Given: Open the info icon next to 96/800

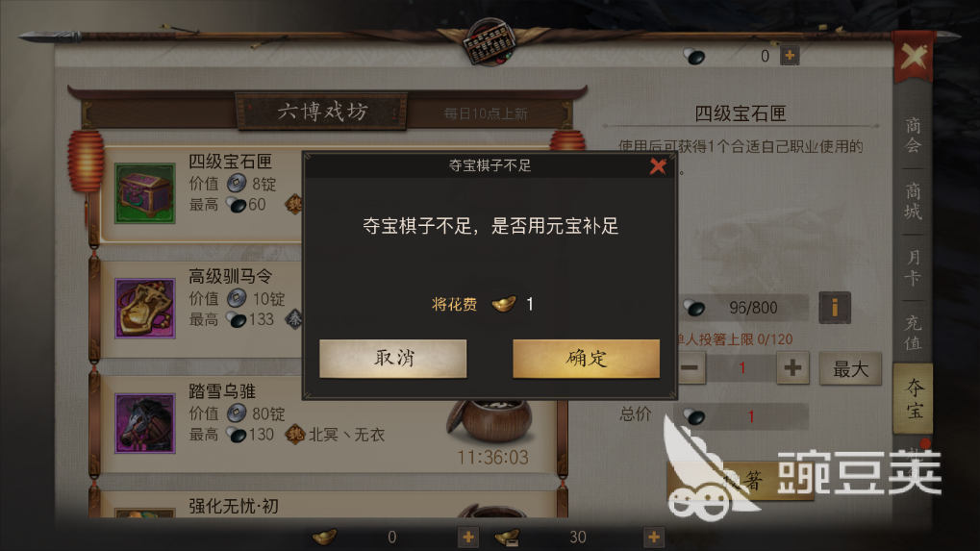Looking at the screenshot, I should [x=835, y=308].
